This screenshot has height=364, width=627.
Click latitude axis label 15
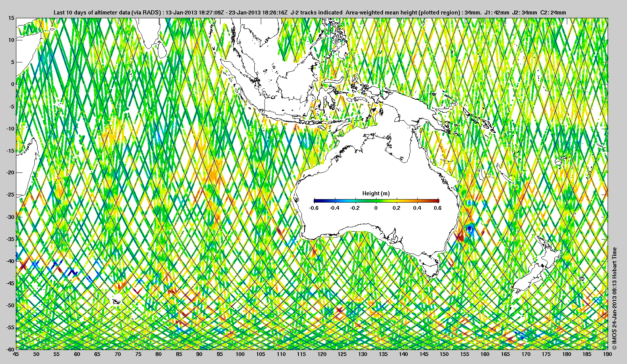[11, 18]
